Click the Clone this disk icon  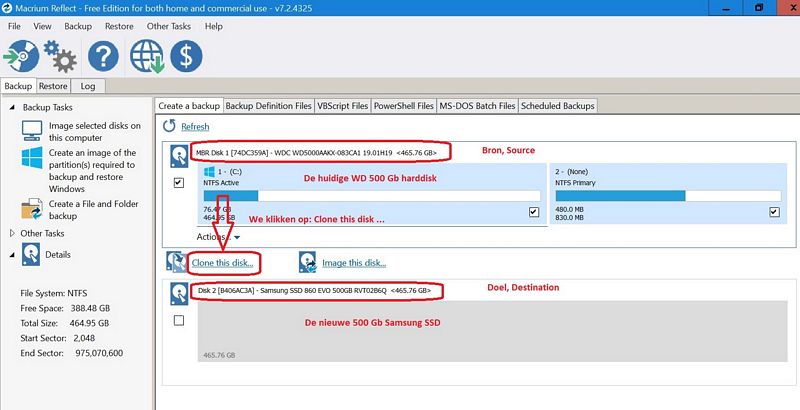[176, 262]
